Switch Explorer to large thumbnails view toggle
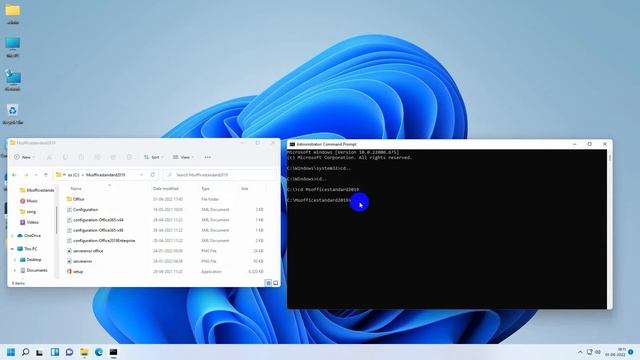The image size is (640, 360). click(x=276, y=282)
